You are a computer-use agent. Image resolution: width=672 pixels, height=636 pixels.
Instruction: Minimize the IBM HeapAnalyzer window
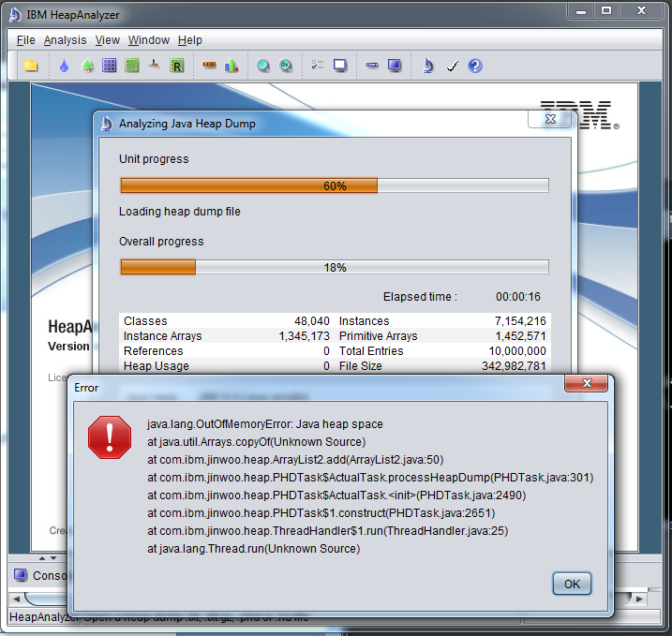point(581,11)
